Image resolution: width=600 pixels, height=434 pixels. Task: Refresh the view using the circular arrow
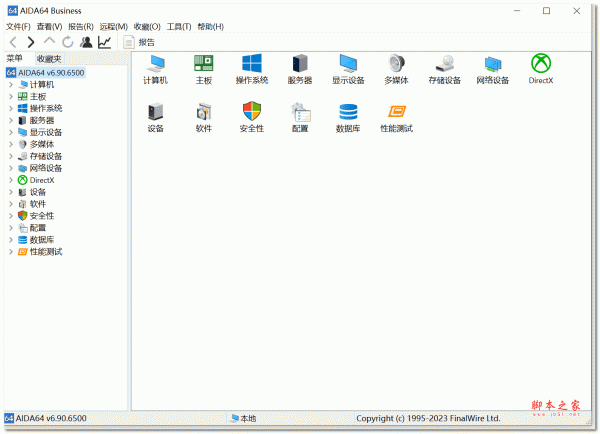[68, 42]
